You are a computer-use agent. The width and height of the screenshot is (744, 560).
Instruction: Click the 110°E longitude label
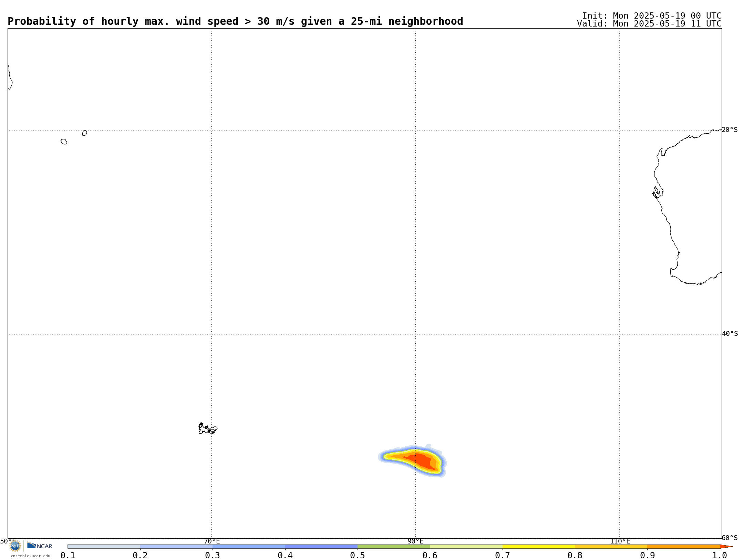tap(620, 541)
